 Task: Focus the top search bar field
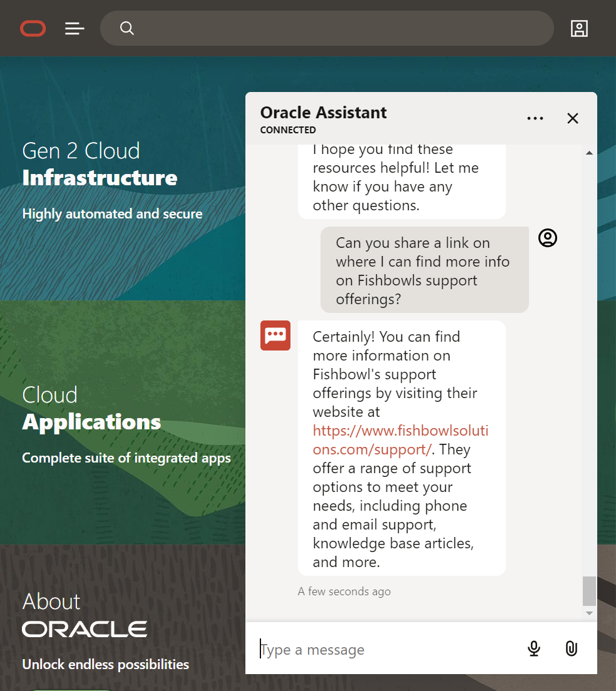[327, 28]
